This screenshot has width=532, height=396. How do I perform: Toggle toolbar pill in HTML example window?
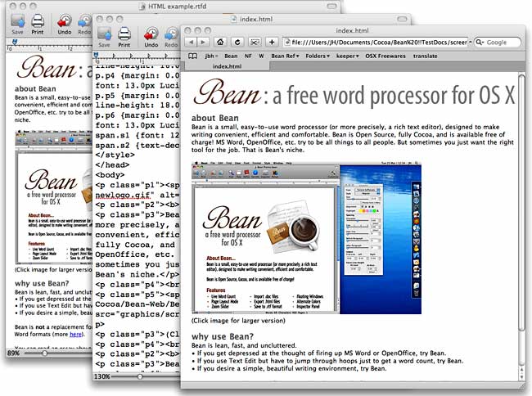click(331, 6)
